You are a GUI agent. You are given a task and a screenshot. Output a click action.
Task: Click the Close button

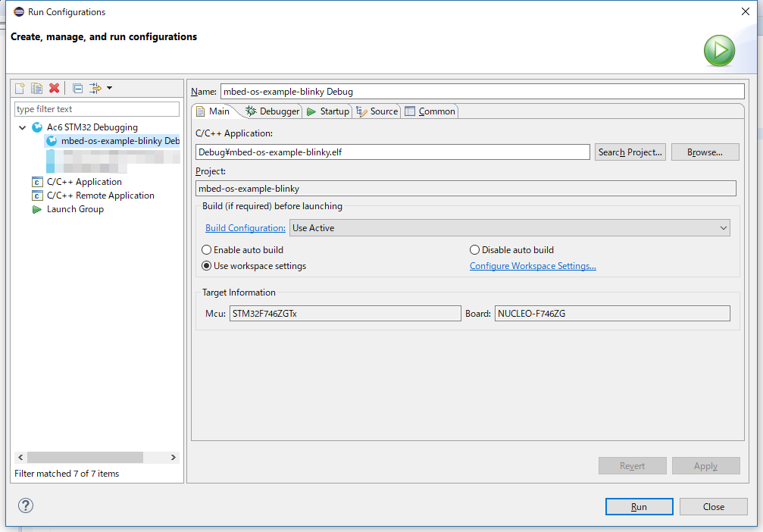(x=713, y=507)
